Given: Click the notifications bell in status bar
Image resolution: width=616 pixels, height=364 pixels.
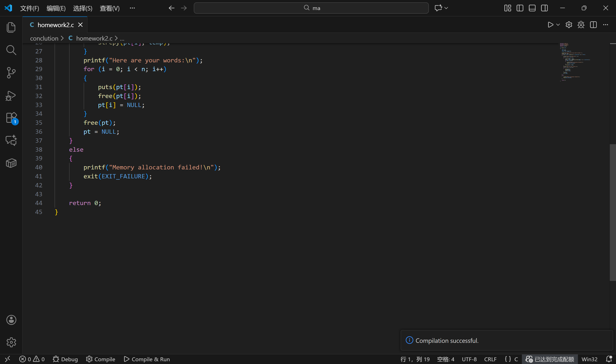Looking at the screenshot, I should point(609,359).
